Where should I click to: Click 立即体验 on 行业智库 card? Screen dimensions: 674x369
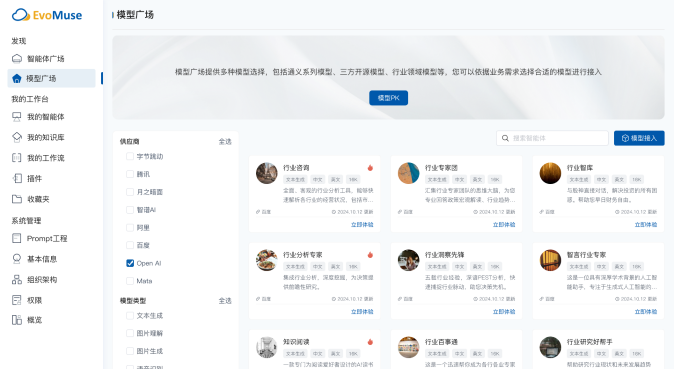(646, 224)
